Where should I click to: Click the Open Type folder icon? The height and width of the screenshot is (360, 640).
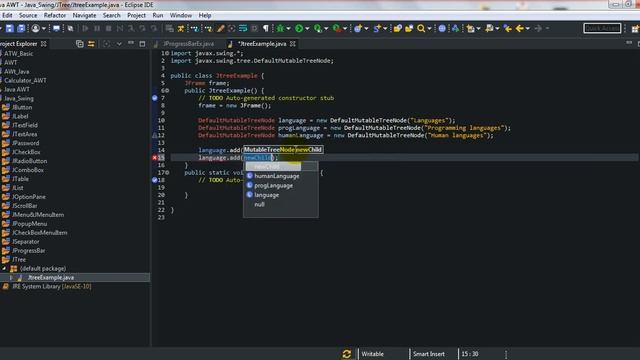pos(397,28)
